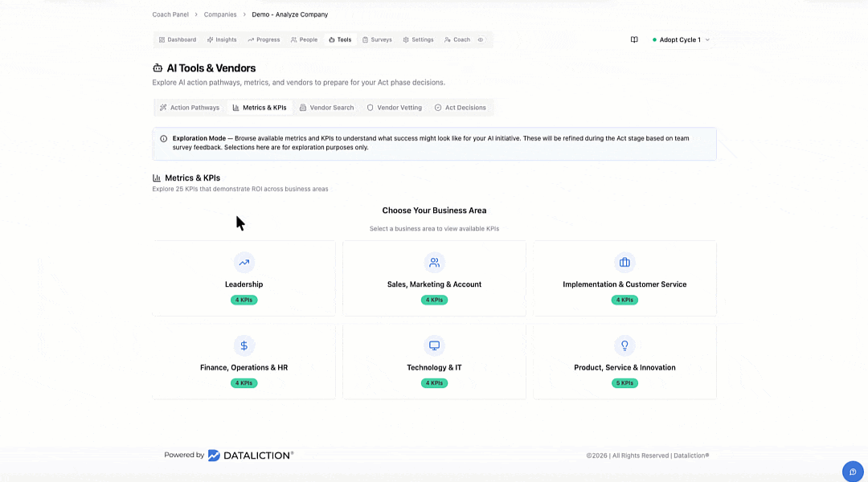
Task: Open the Settings tab
Action: coord(418,39)
